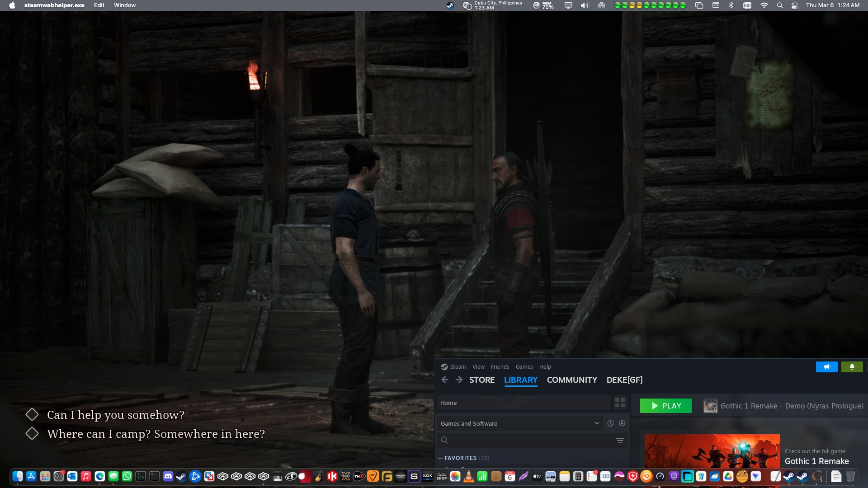Open the recently-played sort clock icon

pos(610,423)
